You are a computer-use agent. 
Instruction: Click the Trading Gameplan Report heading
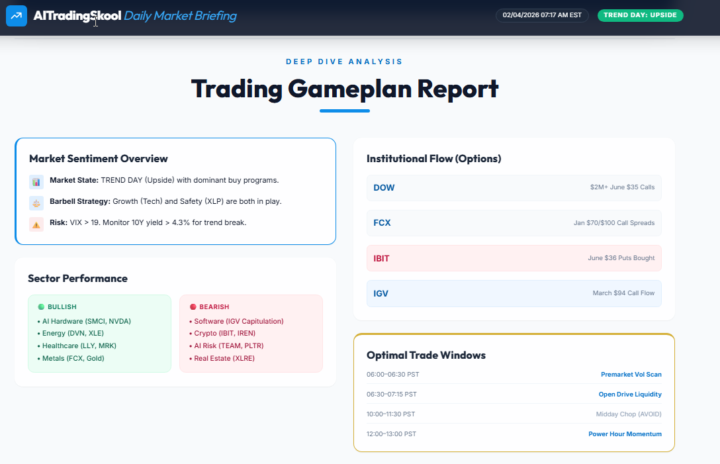[345, 89]
